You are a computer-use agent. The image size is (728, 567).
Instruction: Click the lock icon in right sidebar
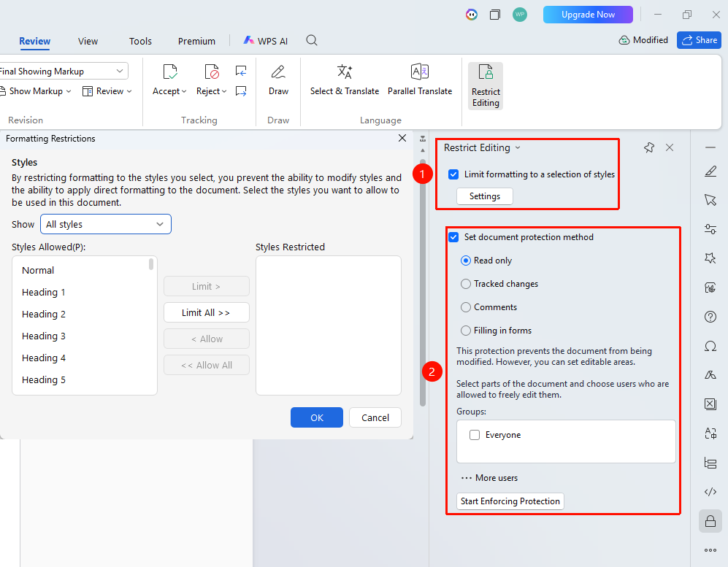(710, 521)
